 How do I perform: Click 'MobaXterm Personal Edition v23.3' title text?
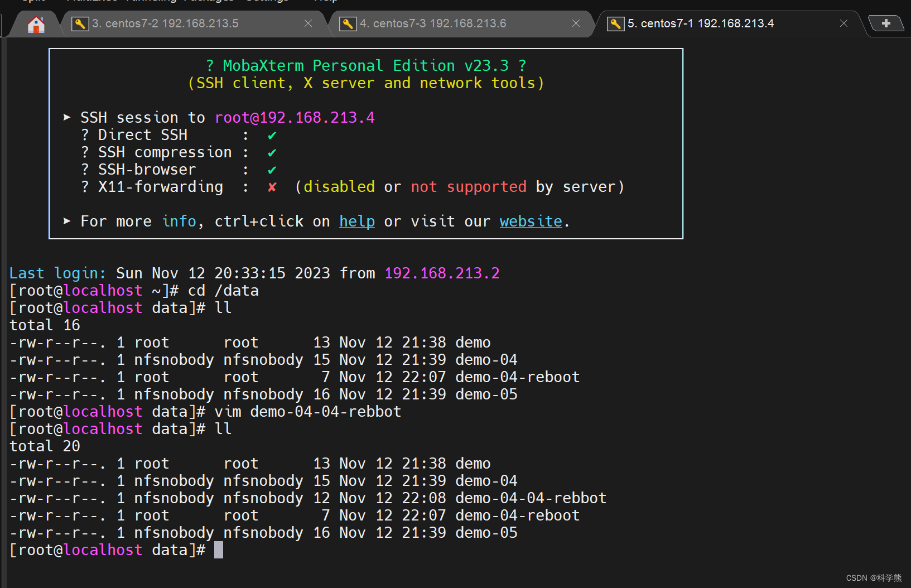click(366, 66)
